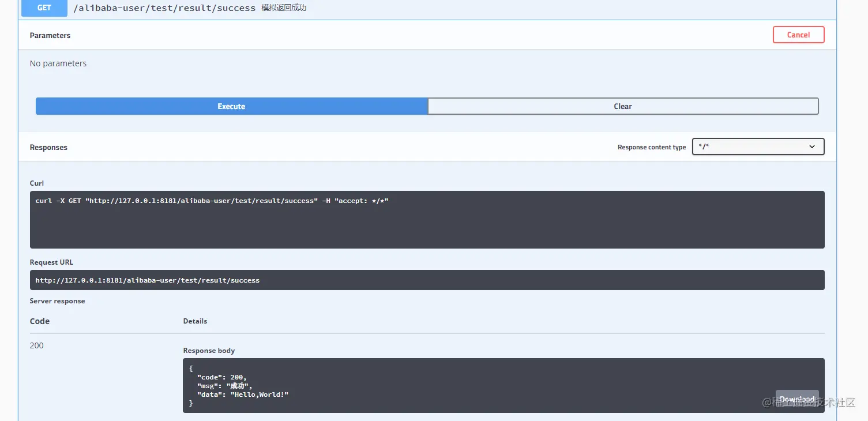Screen dimensions: 868x421
Task: Click the Request URL label
Action: [51, 262]
